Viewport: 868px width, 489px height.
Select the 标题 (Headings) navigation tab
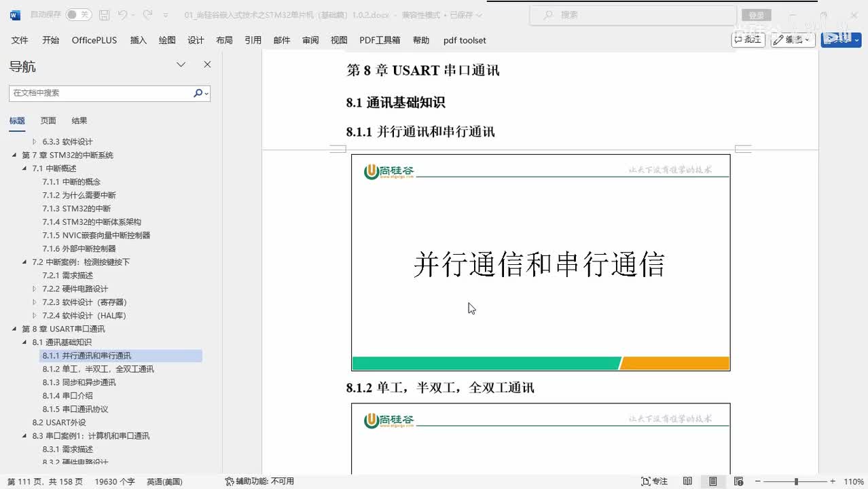[17, 121]
